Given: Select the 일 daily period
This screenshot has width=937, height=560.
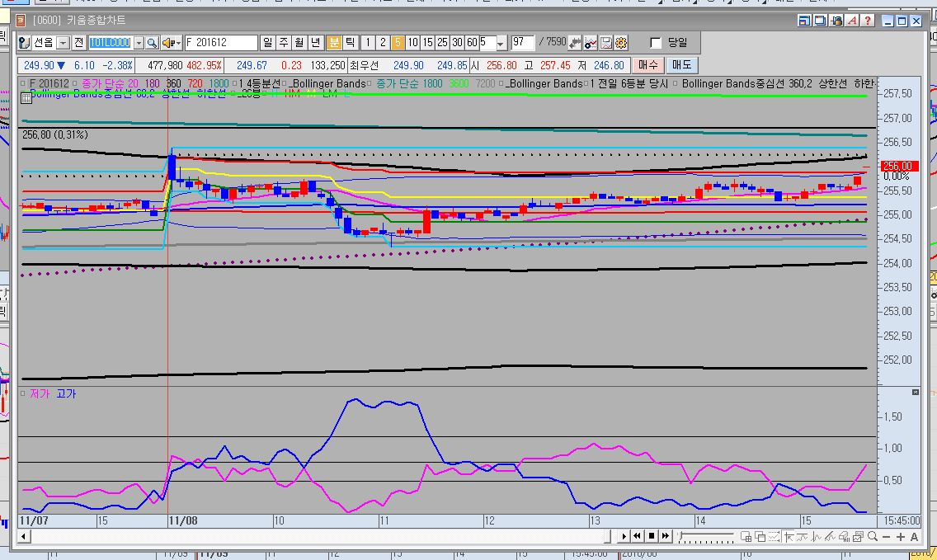Looking at the screenshot, I should pos(268,43).
